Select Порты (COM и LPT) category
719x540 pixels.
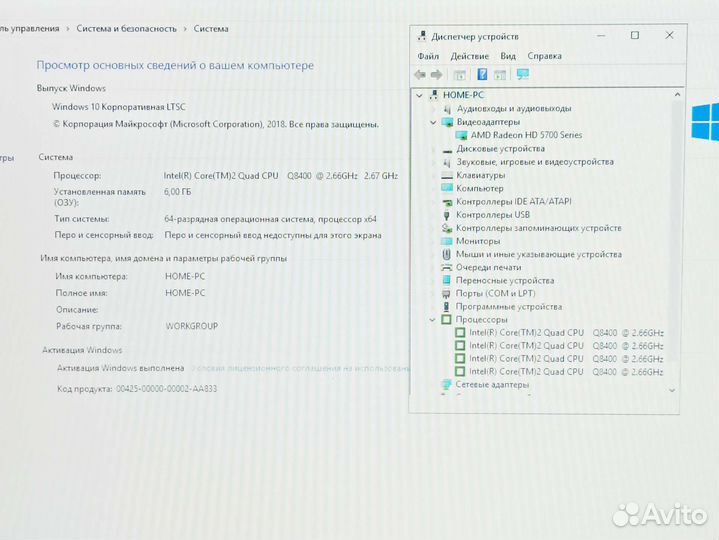point(495,293)
